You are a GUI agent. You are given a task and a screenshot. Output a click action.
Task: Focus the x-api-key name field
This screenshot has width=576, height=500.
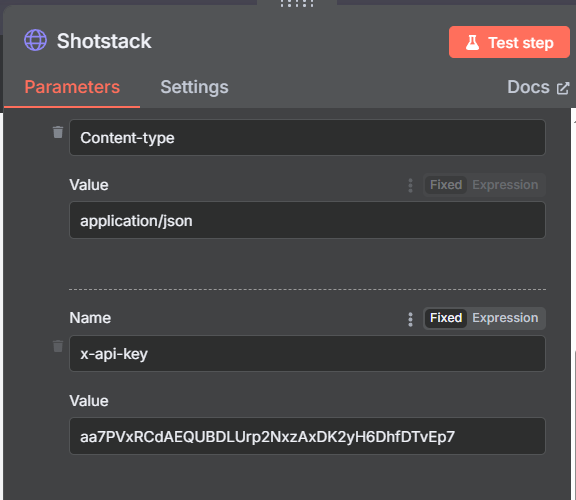point(307,353)
